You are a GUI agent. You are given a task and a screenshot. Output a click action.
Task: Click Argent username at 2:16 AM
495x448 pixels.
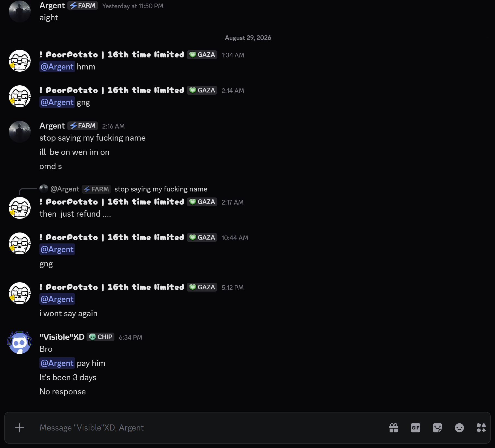pos(52,126)
